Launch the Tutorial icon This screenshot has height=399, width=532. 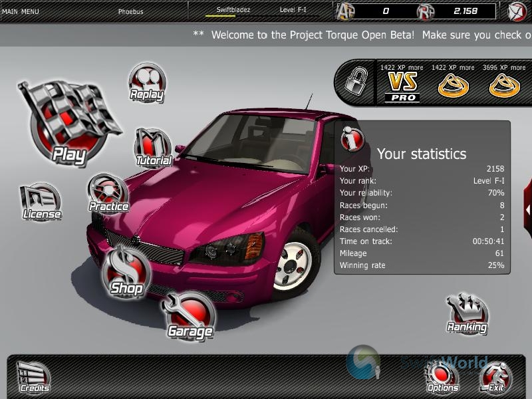(153, 148)
